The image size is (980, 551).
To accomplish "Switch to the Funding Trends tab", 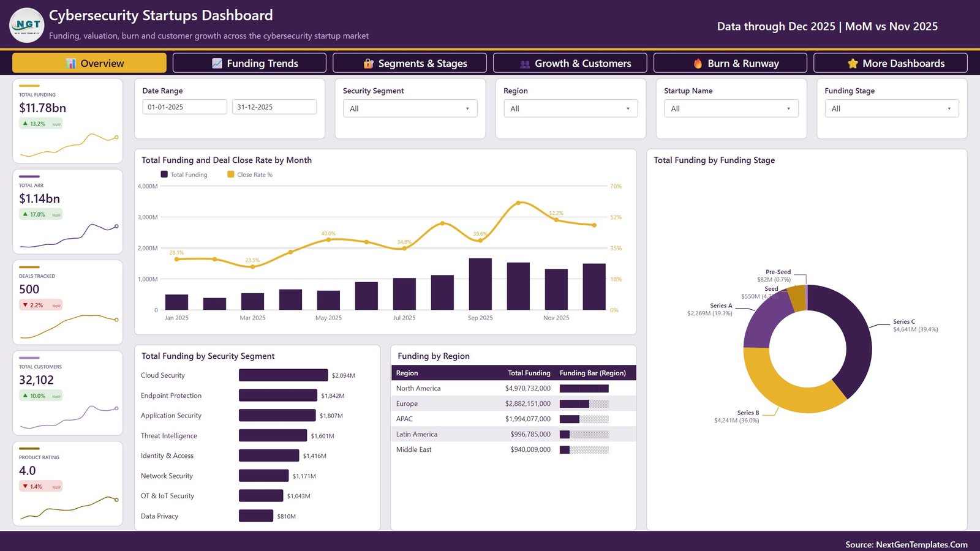I will point(249,63).
